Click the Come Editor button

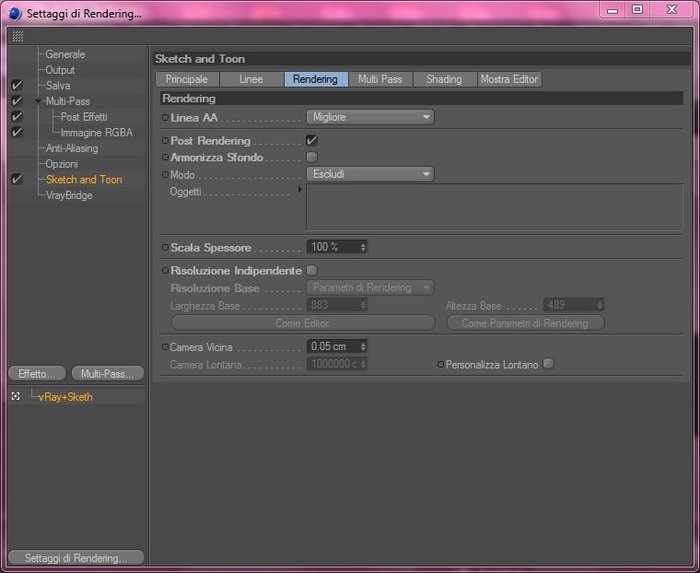point(303,323)
